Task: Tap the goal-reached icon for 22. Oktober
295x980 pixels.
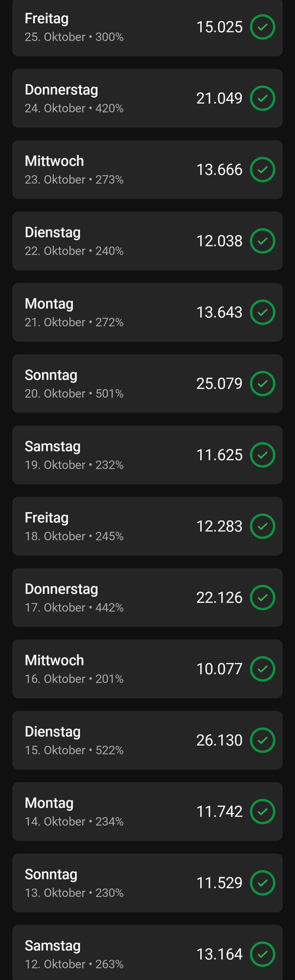Action: click(x=262, y=241)
